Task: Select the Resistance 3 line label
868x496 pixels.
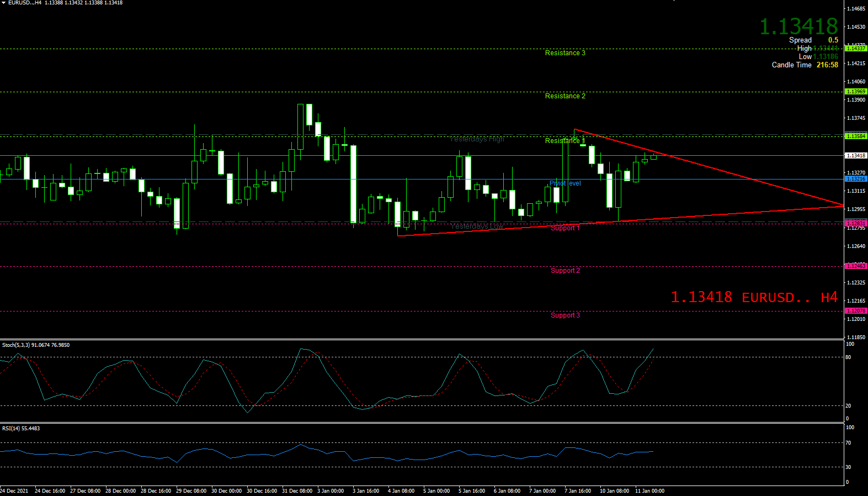Action: pos(565,53)
